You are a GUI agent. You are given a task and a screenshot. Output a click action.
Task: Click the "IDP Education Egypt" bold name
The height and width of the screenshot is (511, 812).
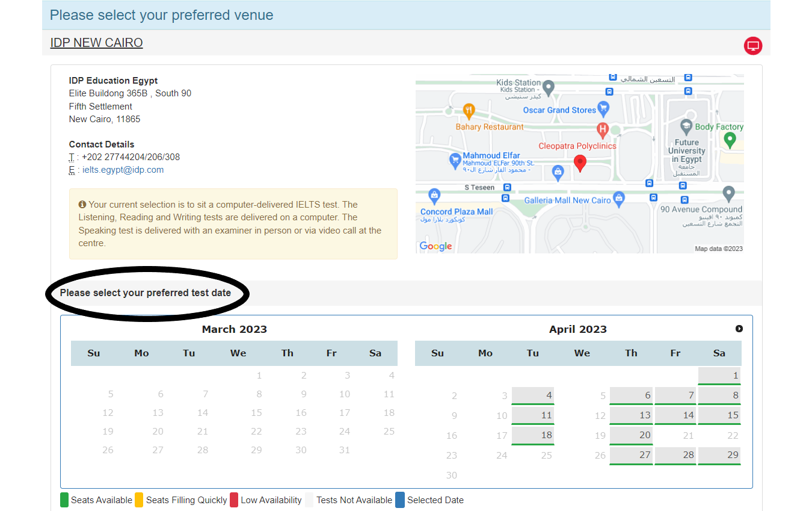coord(114,81)
